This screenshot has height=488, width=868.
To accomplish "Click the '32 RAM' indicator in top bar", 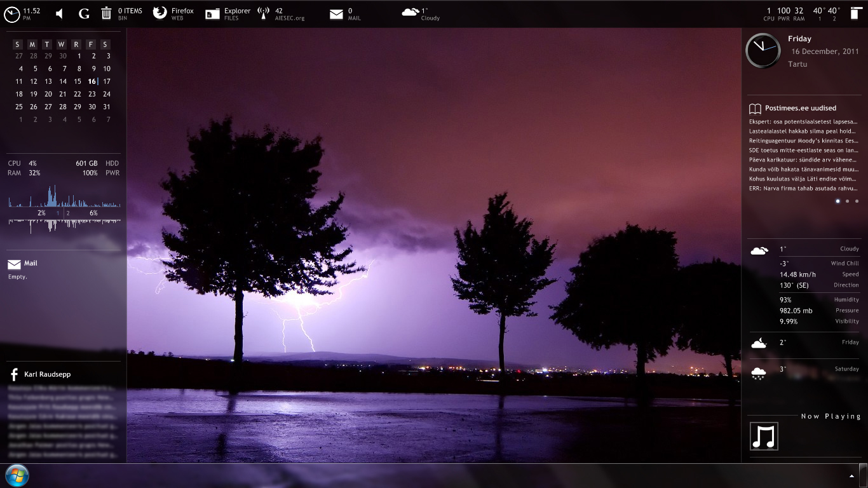I will point(799,14).
